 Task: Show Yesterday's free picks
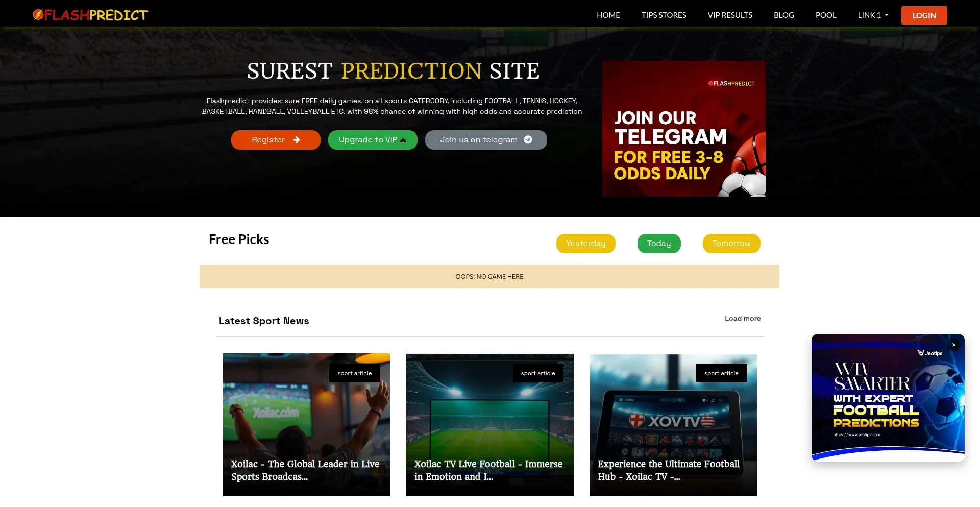click(x=585, y=244)
